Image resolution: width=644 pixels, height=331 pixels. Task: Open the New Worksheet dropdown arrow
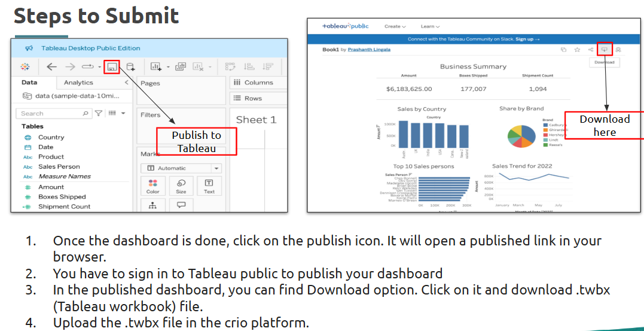tap(168, 67)
